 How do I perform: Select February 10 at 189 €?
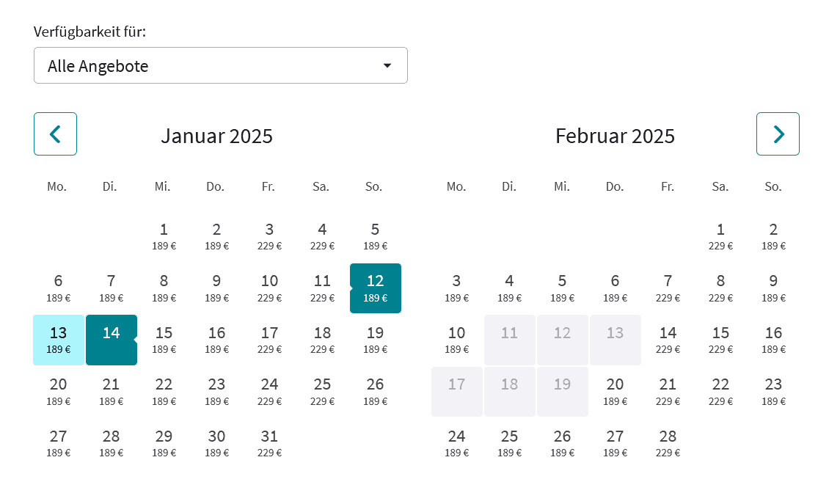click(x=456, y=340)
